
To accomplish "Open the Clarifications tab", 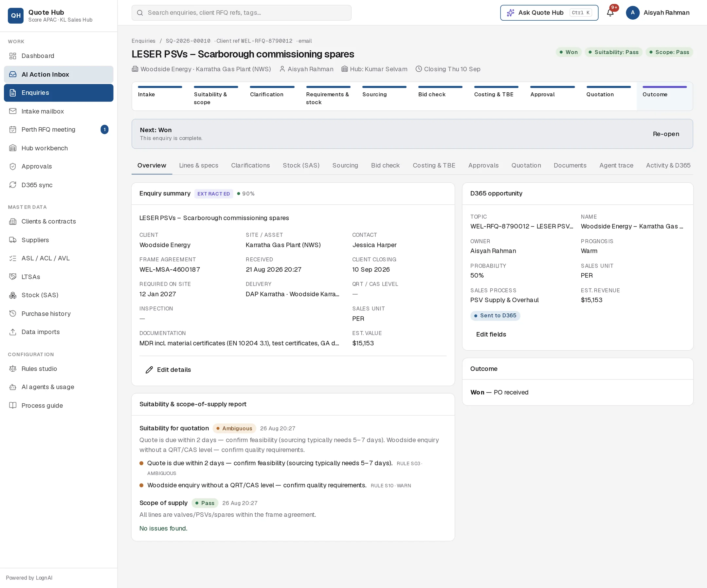I will pos(250,165).
